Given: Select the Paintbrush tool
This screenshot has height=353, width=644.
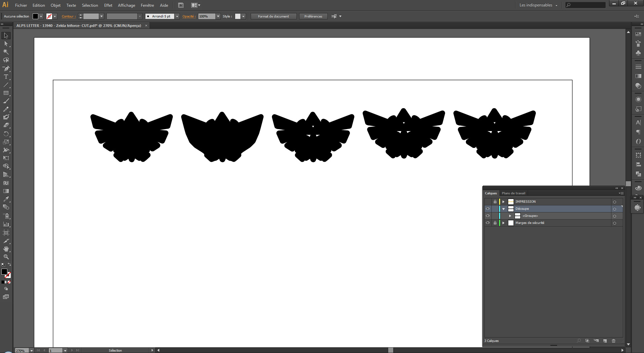Looking at the screenshot, I should 6,101.
